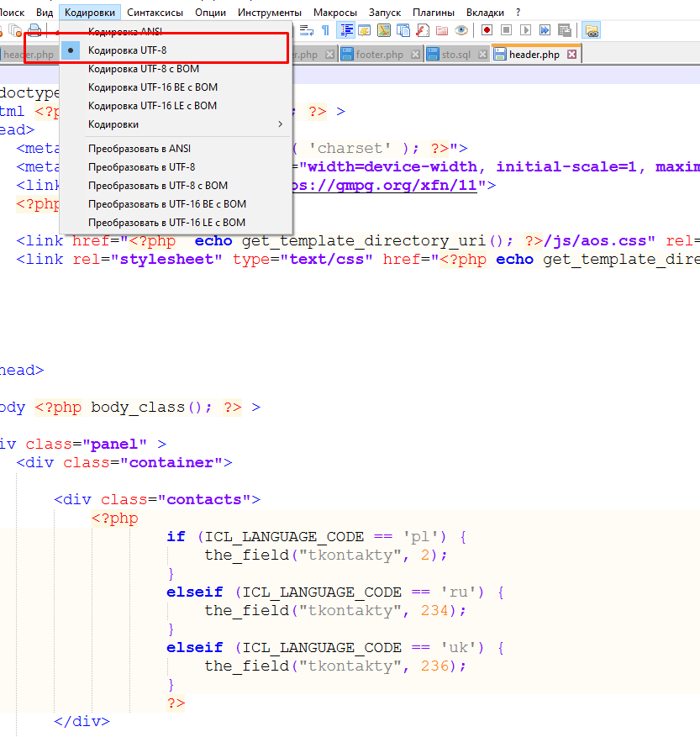
Task: Open the Опции menu
Action: coord(210,13)
